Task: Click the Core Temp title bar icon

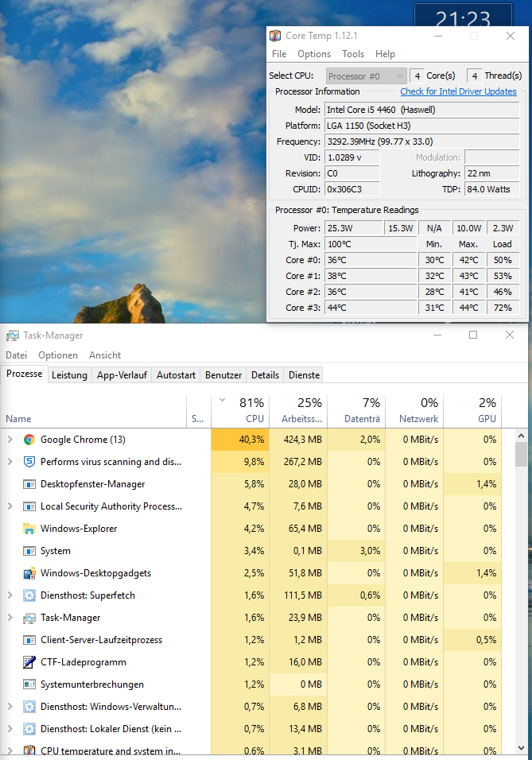Action: tap(275, 36)
